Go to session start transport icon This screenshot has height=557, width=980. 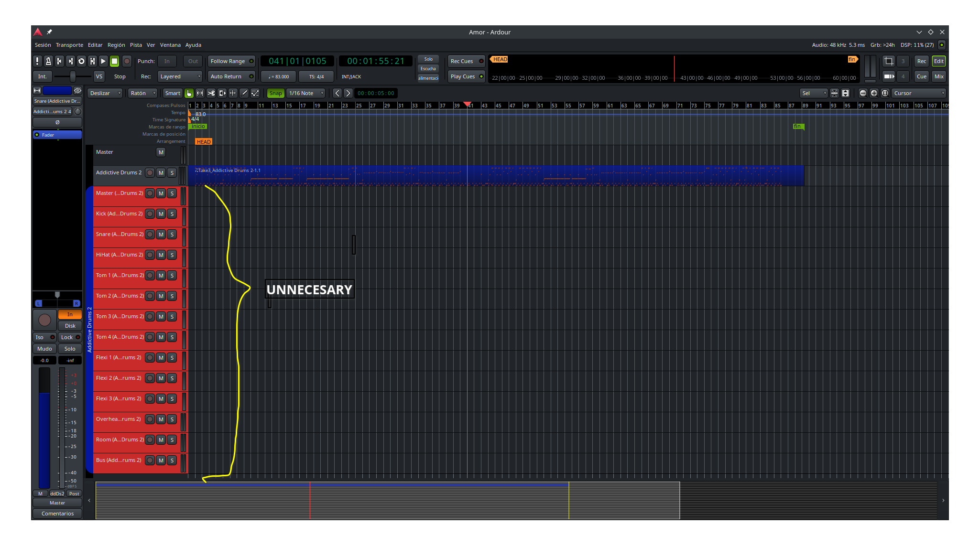click(59, 61)
